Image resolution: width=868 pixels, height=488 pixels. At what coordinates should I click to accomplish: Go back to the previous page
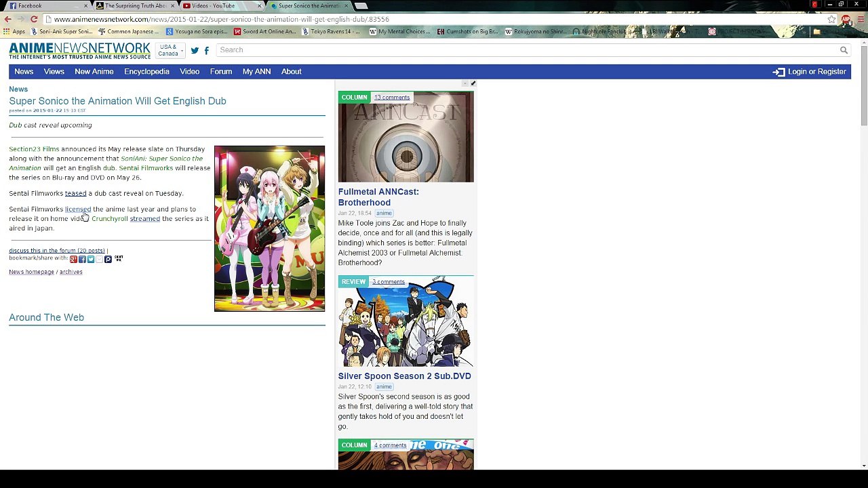click(8, 19)
